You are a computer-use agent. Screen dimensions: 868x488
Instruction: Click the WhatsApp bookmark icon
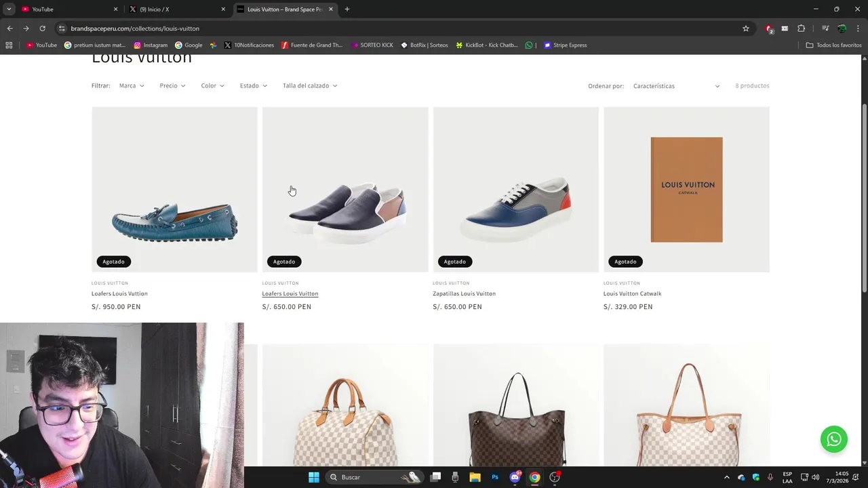529,45
